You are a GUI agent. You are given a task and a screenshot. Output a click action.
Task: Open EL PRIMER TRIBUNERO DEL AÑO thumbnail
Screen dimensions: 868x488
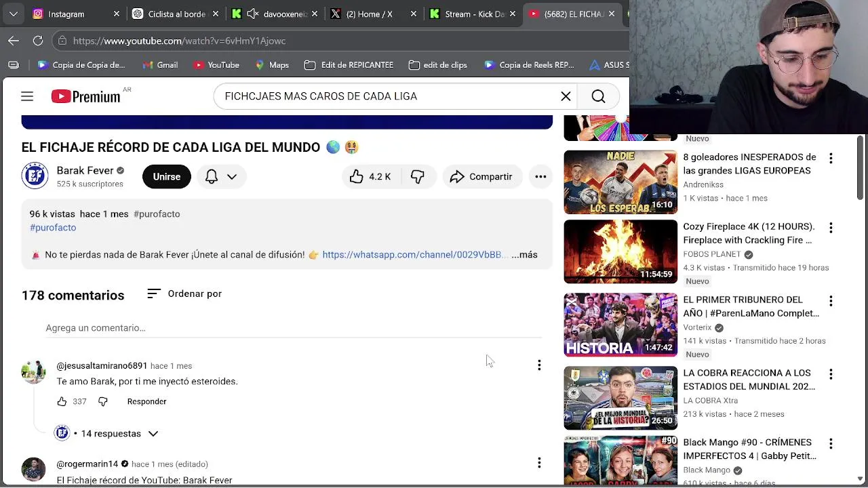coord(620,325)
